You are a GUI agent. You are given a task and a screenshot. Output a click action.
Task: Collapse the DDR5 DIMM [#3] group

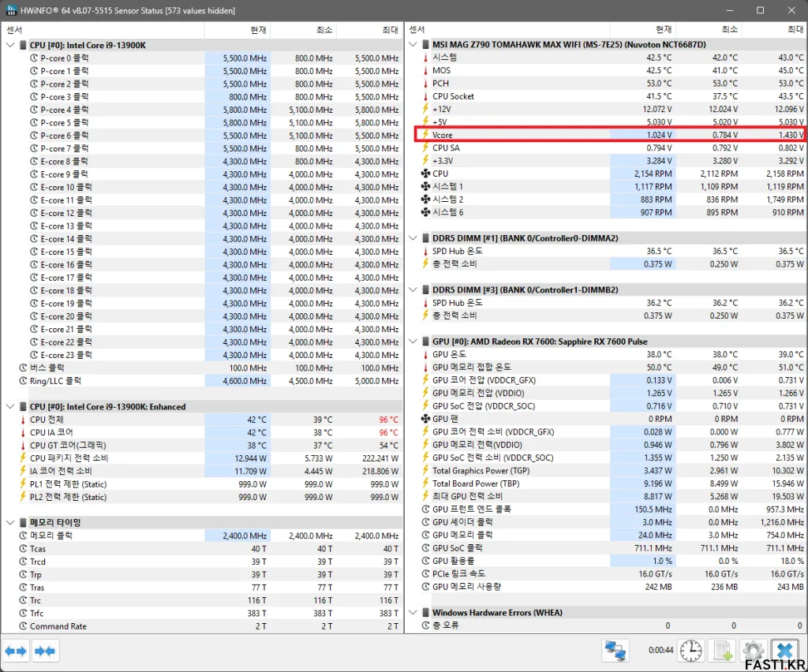point(412,290)
